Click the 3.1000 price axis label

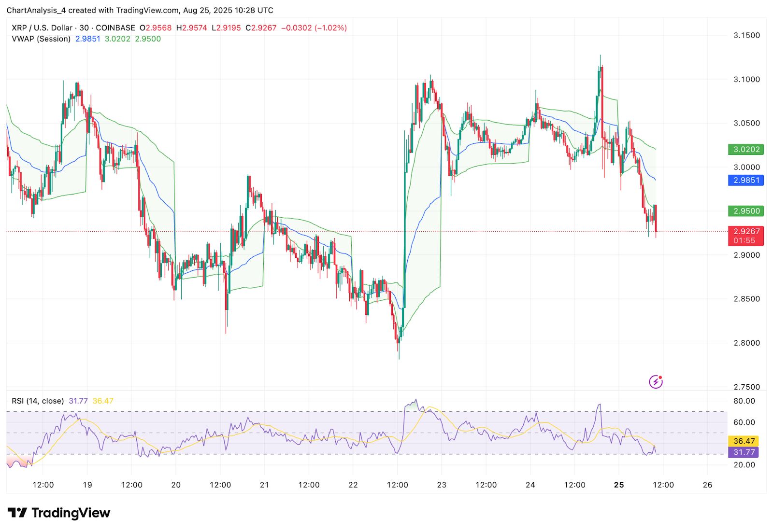coord(746,79)
